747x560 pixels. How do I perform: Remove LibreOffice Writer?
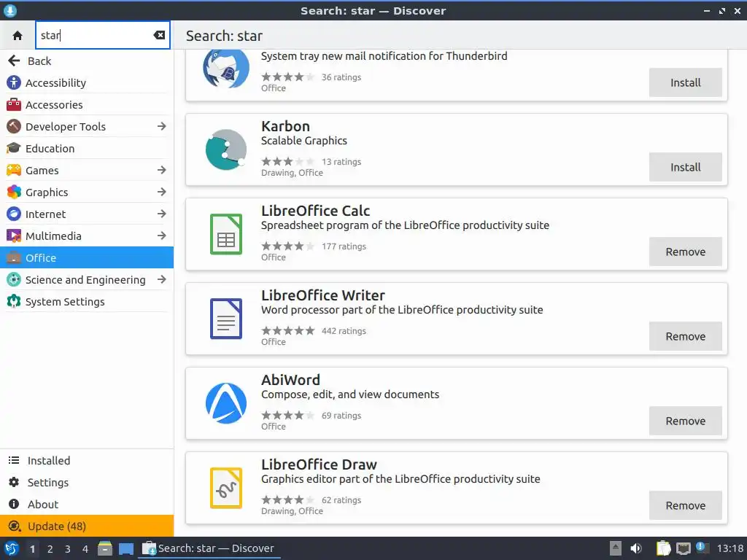(686, 336)
